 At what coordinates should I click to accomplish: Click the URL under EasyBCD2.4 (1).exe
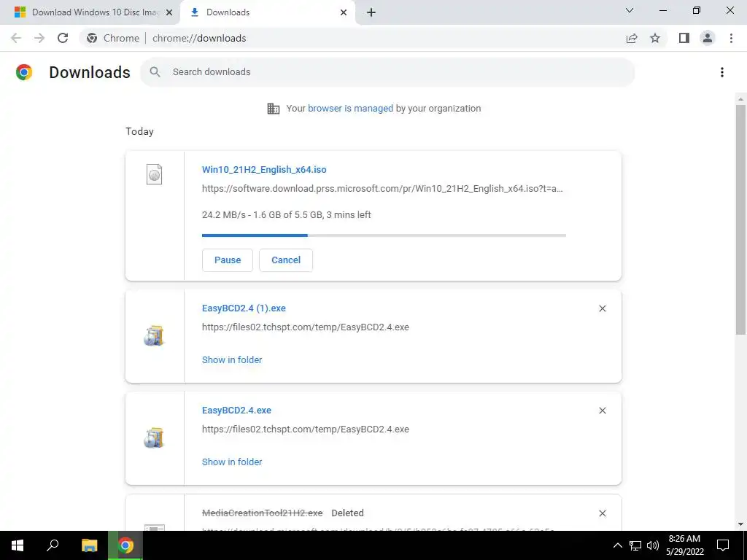tap(306, 327)
